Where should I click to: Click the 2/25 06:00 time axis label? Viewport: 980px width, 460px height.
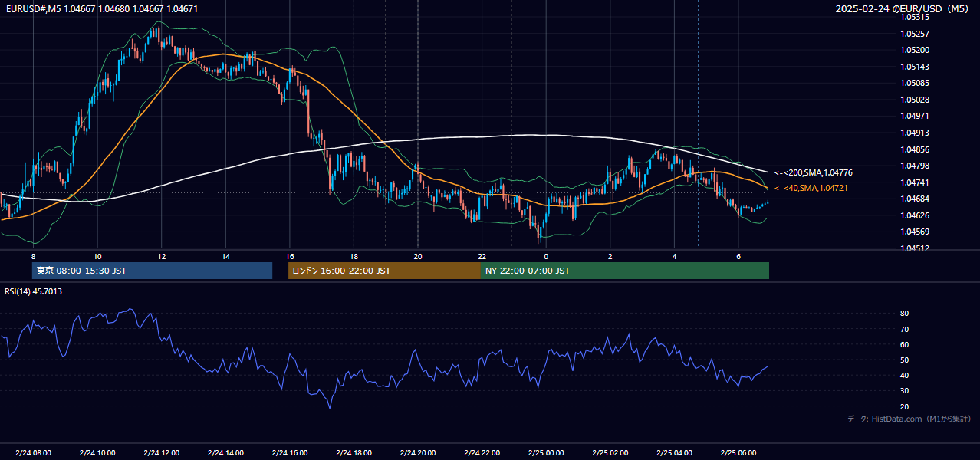tap(738, 452)
